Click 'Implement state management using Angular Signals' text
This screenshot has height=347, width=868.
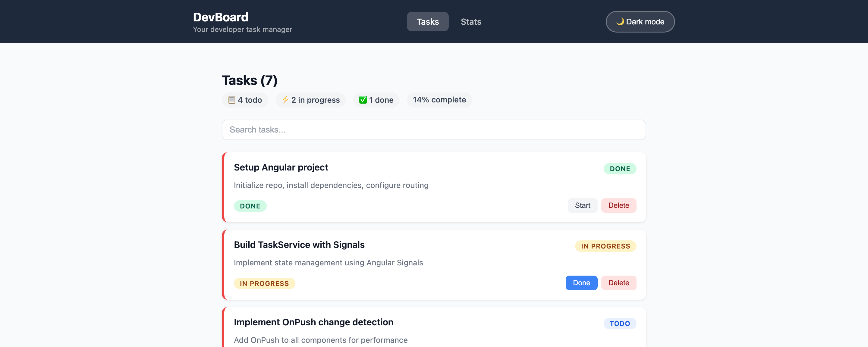(x=328, y=263)
